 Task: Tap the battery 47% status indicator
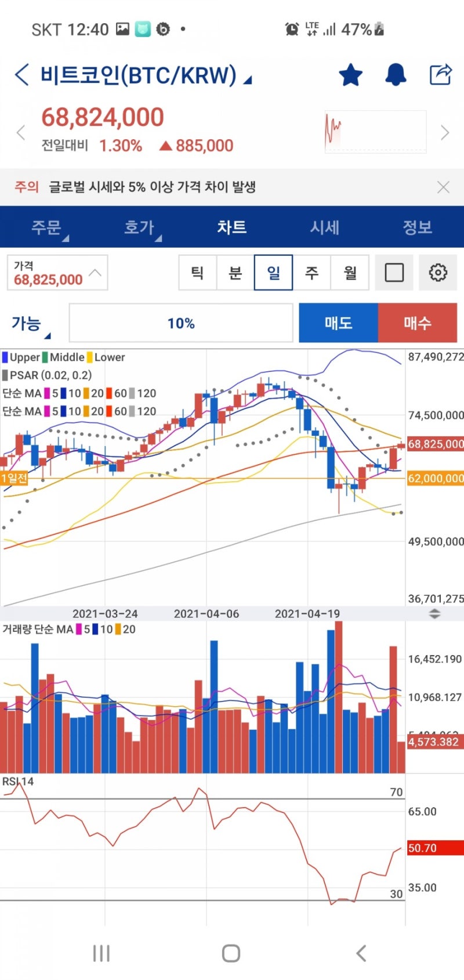point(362,29)
